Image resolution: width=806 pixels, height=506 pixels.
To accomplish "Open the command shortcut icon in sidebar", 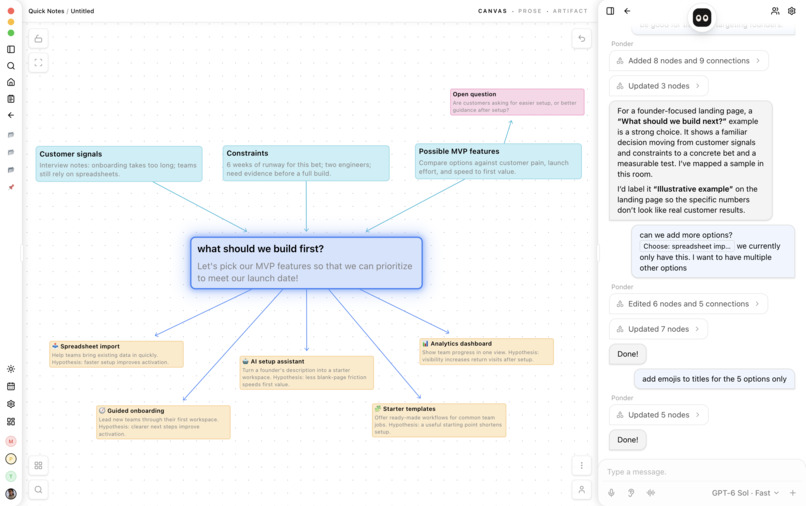I will click(11, 421).
